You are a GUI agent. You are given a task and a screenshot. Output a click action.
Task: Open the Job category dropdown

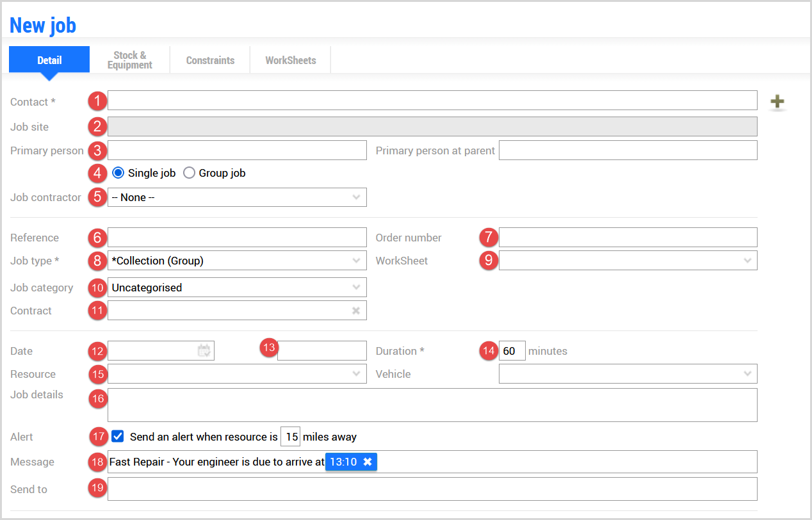pyautogui.click(x=237, y=288)
